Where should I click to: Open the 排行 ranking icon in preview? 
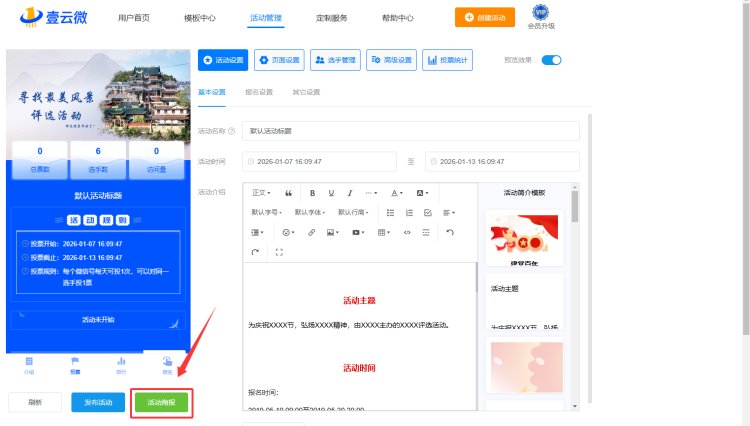pyautogui.click(x=121, y=364)
